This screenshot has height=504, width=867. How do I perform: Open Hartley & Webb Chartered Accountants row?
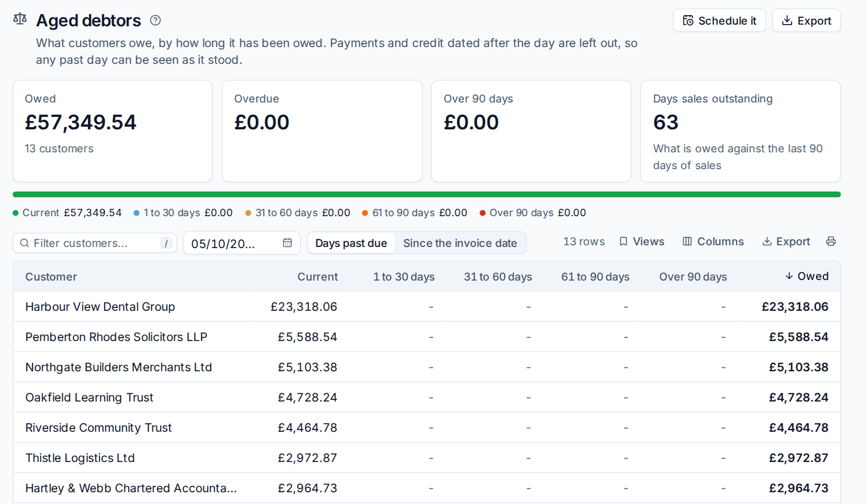427,488
